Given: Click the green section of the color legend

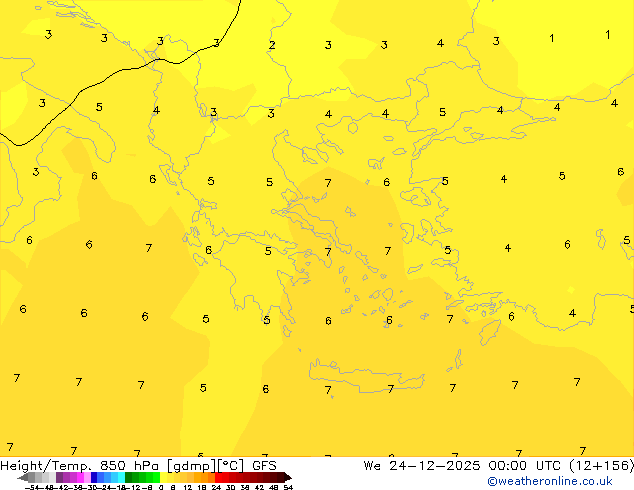Looking at the screenshot, I should pos(142,477).
